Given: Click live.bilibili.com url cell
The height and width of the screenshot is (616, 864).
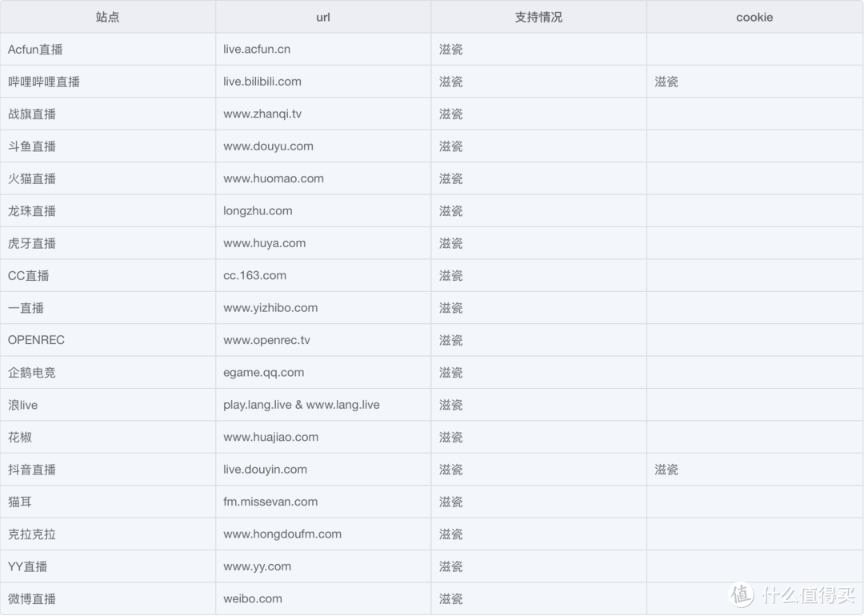Looking at the screenshot, I should (x=323, y=82).
